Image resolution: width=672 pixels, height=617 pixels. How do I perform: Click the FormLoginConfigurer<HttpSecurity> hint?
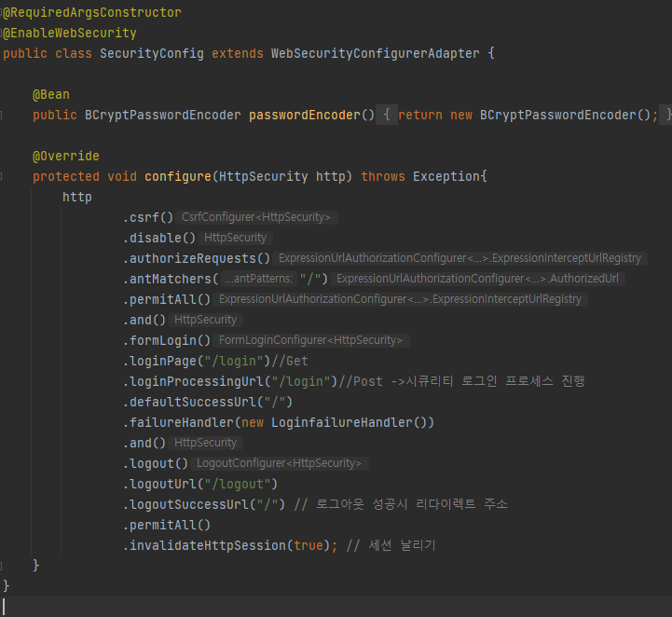(310, 340)
